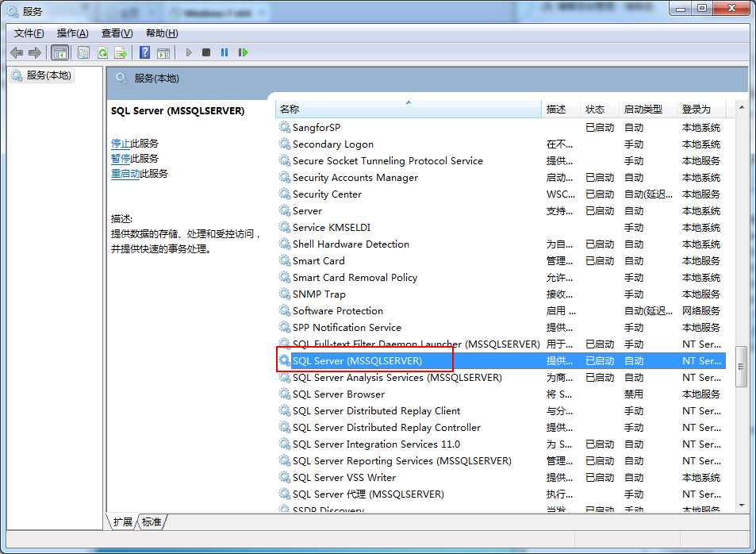Pause the service with the pause icon
Screen dimensions: 756x554
pos(224,52)
